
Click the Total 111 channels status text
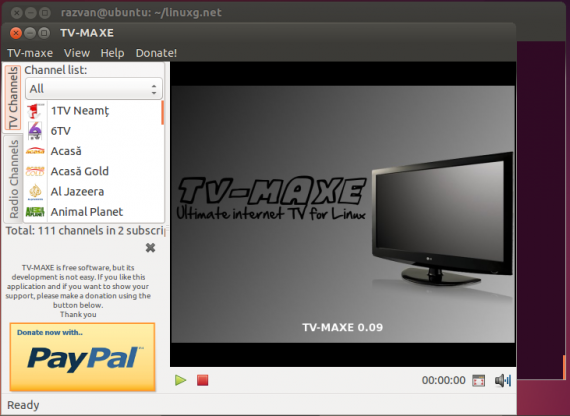pos(85,231)
